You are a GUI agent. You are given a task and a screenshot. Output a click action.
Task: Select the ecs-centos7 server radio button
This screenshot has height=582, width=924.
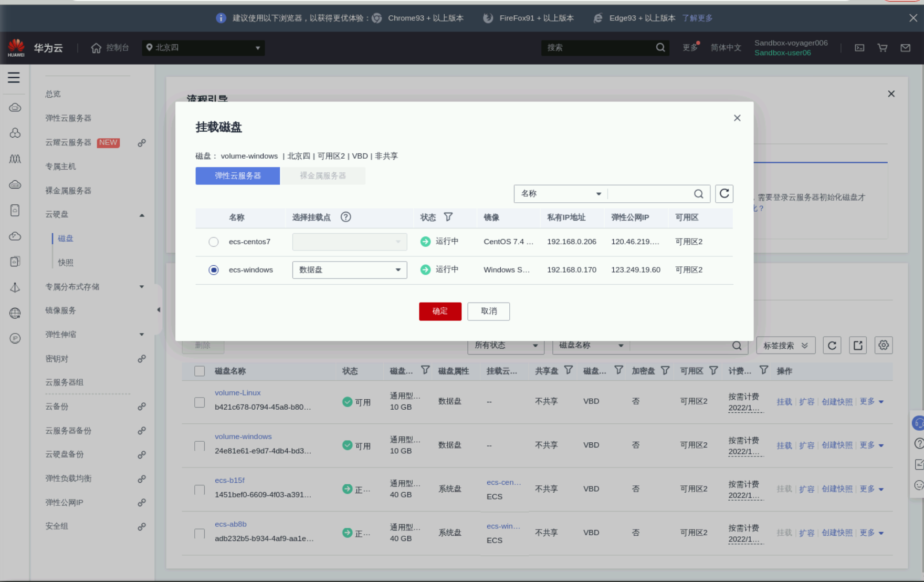[213, 242]
